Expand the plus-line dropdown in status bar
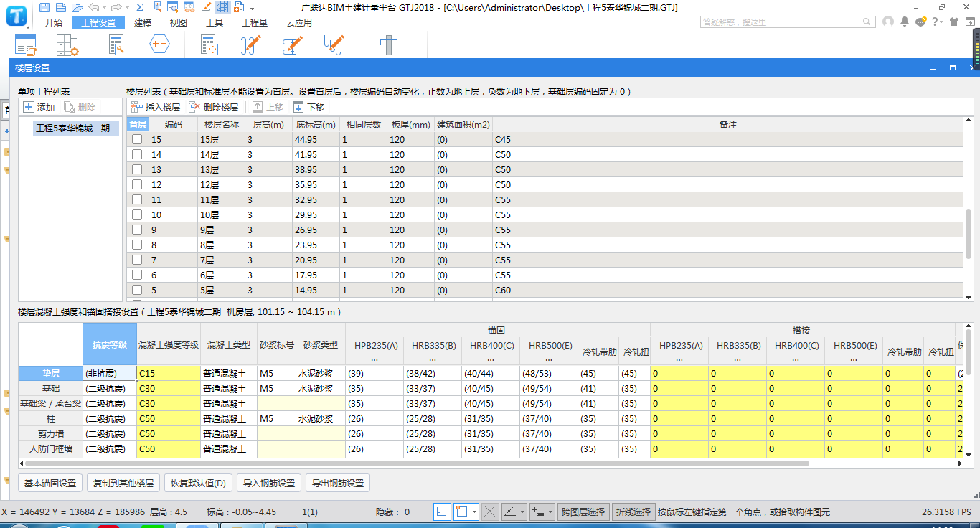Image resolution: width=980 pixels, height=528 pixels. tap(550, 511)
